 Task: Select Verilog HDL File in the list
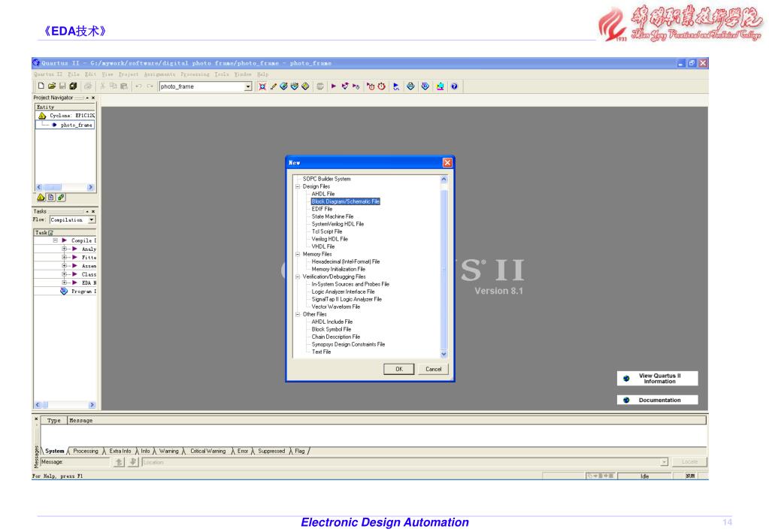pos(329,239)
